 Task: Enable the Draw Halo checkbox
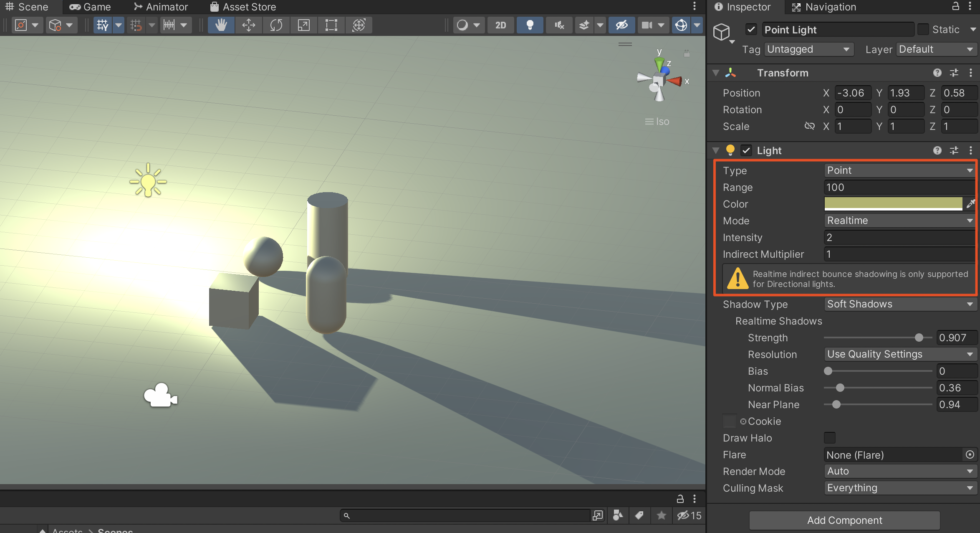830,438
